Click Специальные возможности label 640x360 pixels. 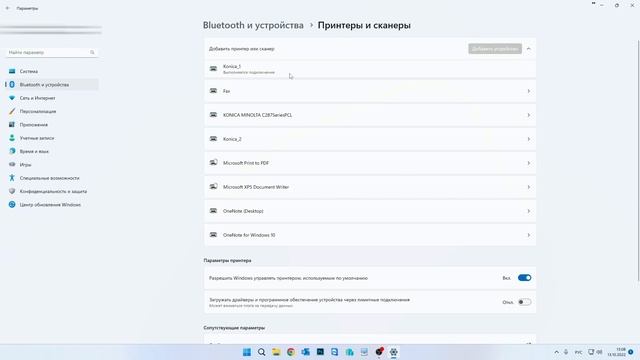tap(49, 178)
